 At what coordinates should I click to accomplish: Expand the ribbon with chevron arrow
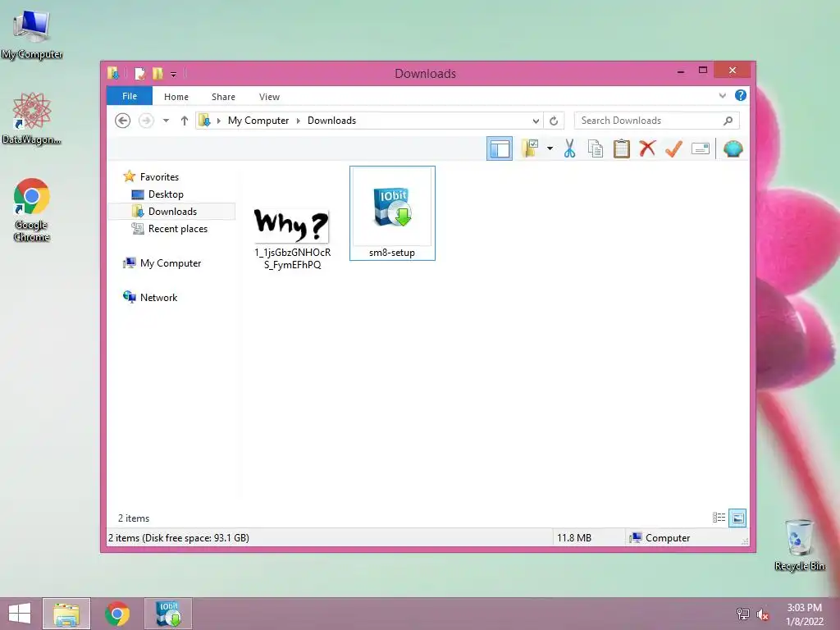[722, 95]
